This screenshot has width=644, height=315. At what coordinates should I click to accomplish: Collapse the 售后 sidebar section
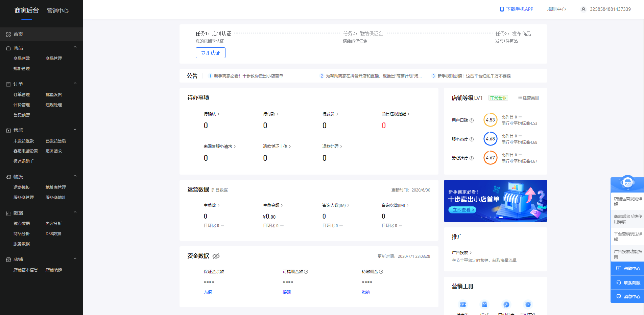tap(75, 130)
